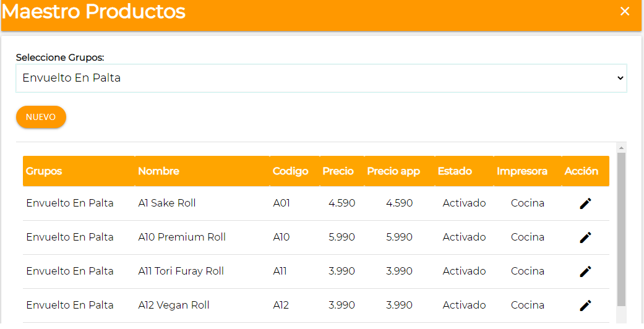Select the A10 Premium Roll name cell
The image size is (644, 329).
182,237
